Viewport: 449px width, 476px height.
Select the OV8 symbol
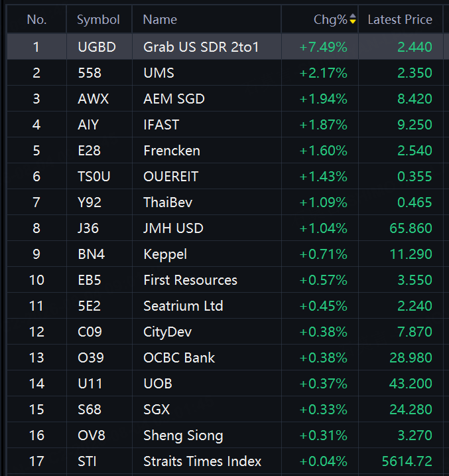point(92,436)
